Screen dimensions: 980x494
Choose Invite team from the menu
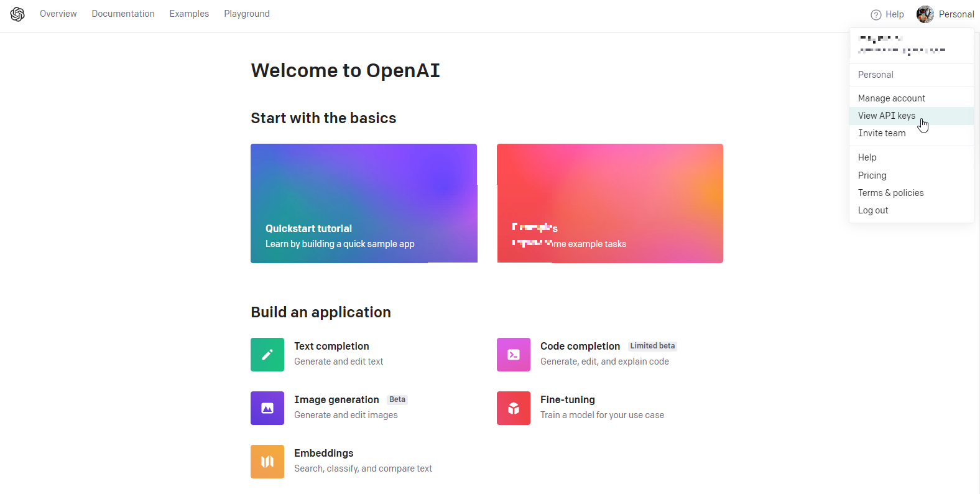[912, 133]
